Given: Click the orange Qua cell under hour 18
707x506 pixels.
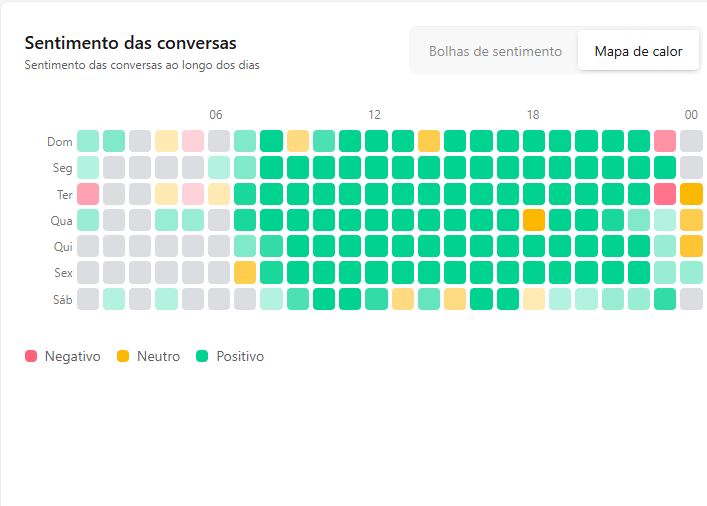Looking at the screenshot, I should pos(534,220).
